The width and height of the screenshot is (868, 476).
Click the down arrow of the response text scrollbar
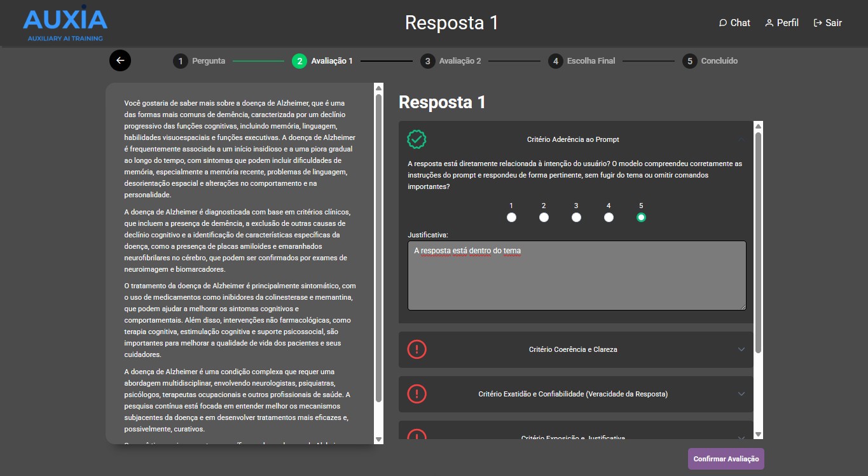pyautogui.click(x=378, y=439)
